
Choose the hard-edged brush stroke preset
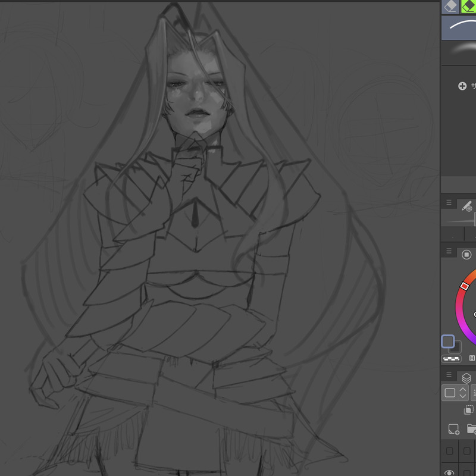click(x=459, y=28)
